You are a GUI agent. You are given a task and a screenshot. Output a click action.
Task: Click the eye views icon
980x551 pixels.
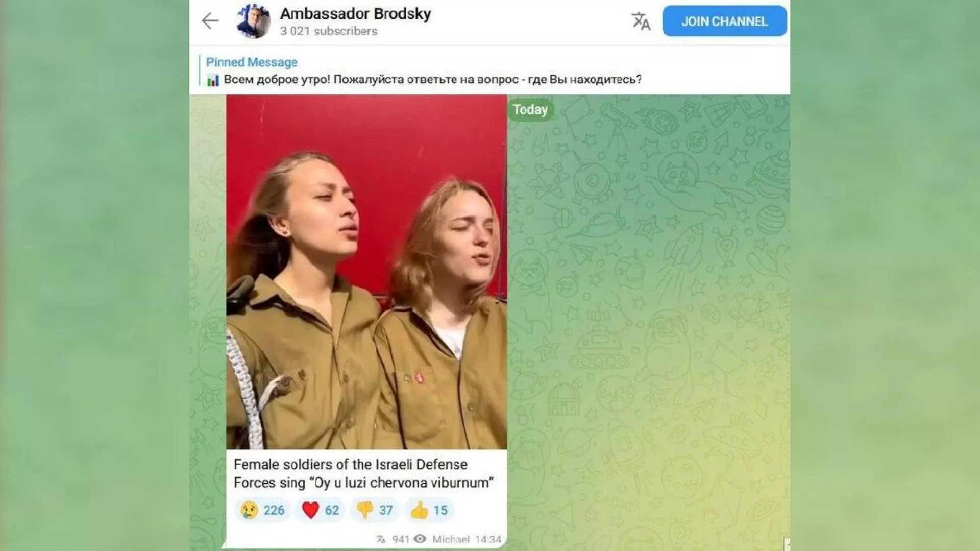(420, 539)
